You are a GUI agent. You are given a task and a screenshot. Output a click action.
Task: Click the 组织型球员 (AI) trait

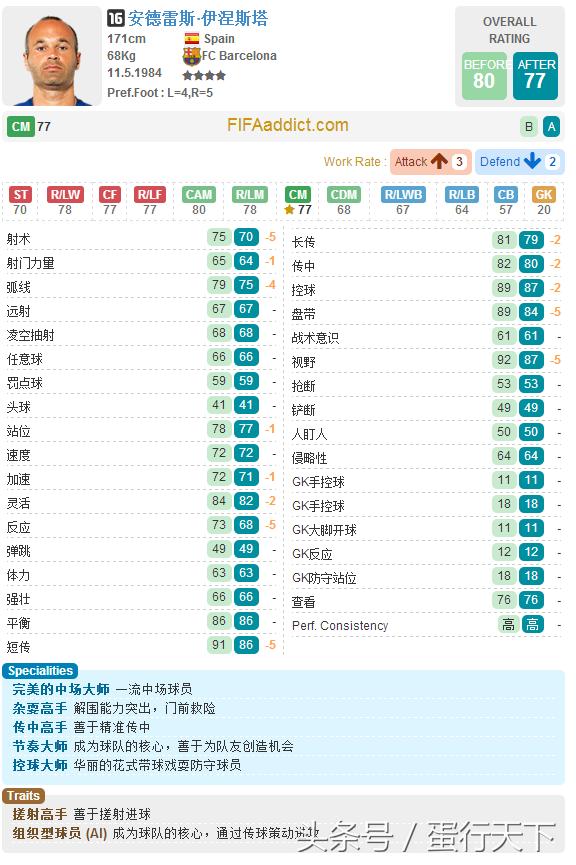coord(60,833)
